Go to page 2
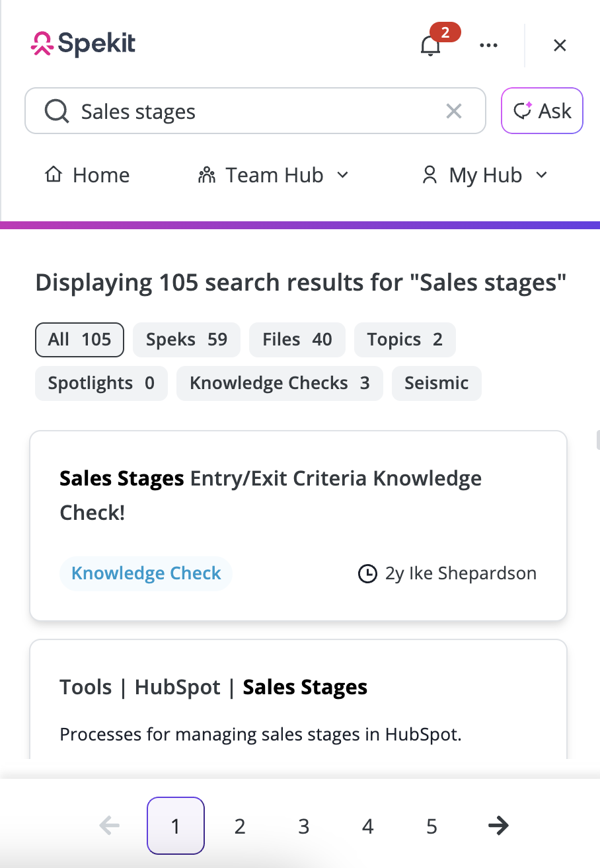The height and width of the screenshot is (868, 600). tap(240, 826)
